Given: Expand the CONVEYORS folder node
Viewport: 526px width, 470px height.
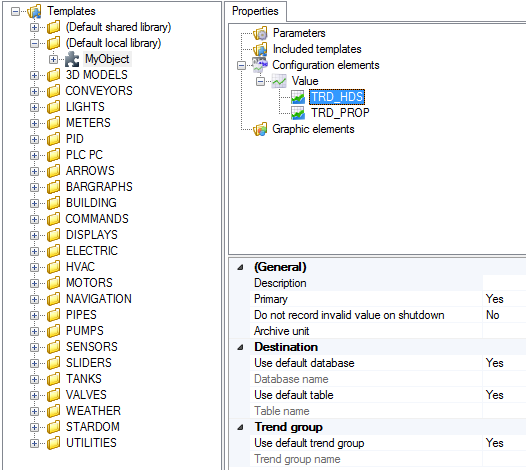Looking at the screenshot, I should tap(34, 91).
